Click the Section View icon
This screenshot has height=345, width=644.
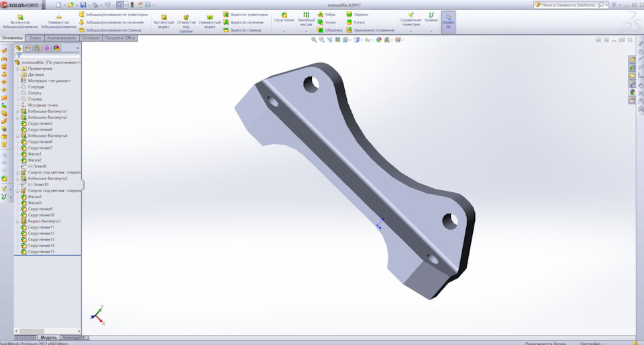pyautogui.click(x=337, y=40)
